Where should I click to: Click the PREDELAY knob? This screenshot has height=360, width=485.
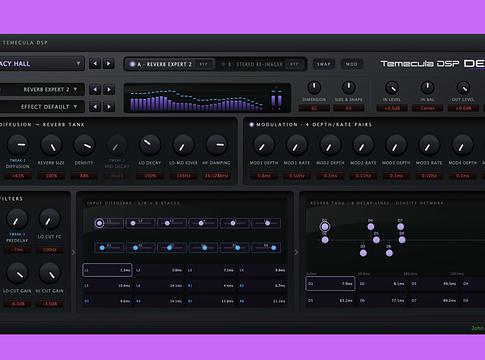tap(17, 219)
